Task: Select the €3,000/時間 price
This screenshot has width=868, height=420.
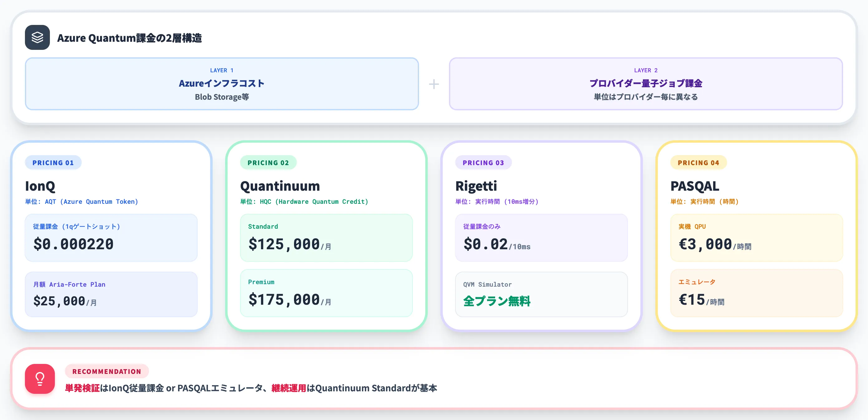Action: pos(715,244)
